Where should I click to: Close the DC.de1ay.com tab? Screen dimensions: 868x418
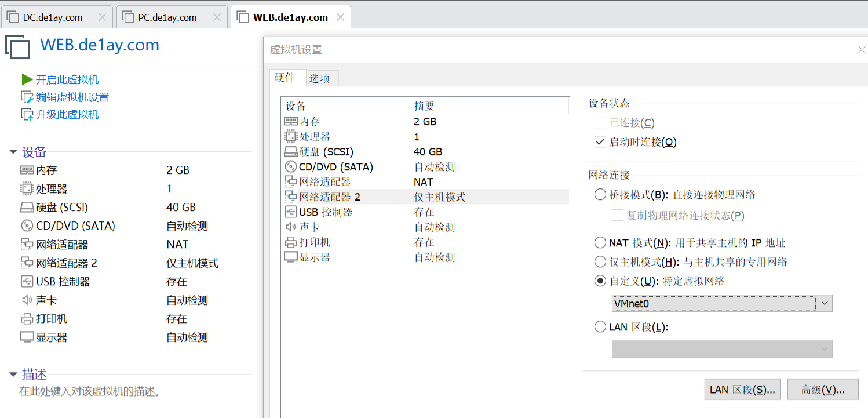102,17
